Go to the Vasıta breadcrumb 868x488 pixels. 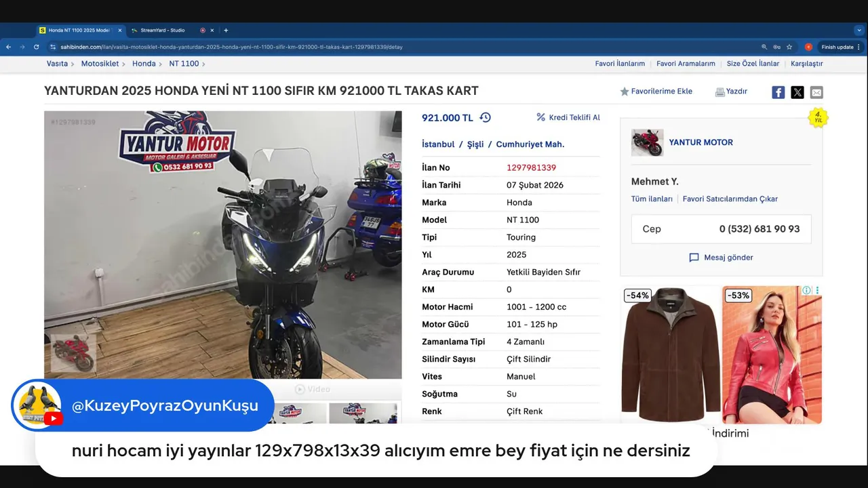pos(57,64)
